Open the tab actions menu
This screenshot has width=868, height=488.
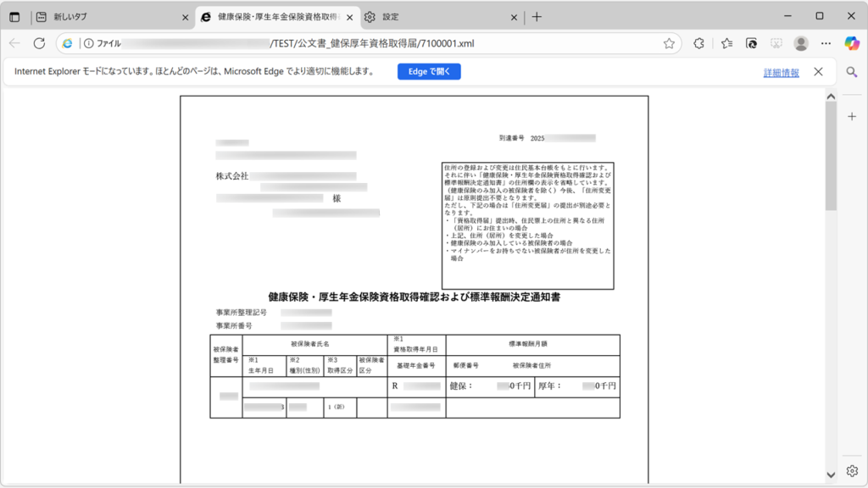tap(11, 16)
